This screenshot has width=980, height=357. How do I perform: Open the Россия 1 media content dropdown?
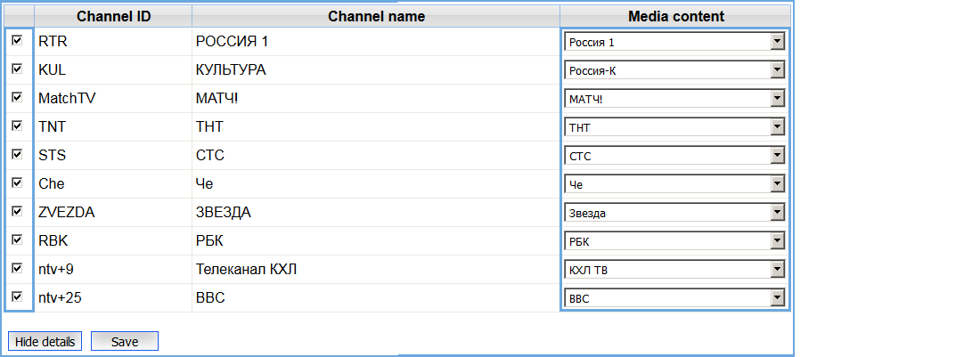click(674, 42)
